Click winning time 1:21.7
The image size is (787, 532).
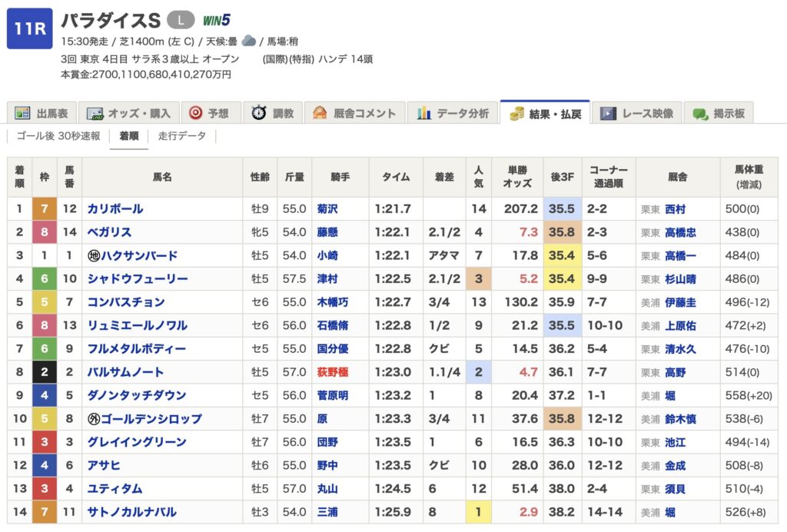pos(393,209)
